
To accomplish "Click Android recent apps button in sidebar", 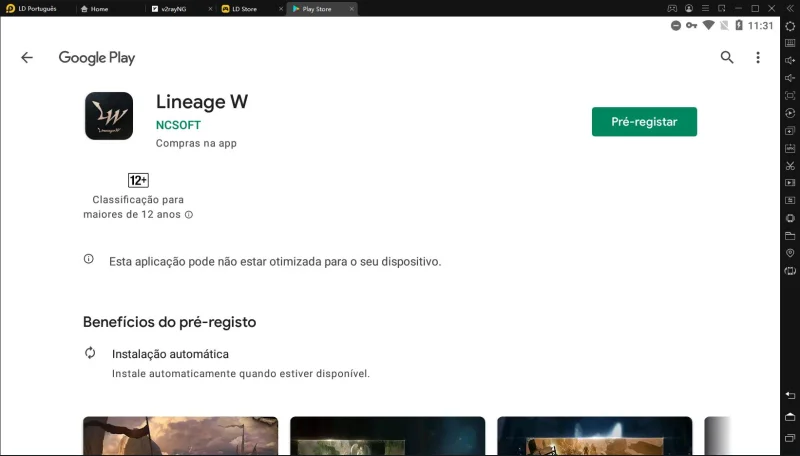I will coord(790,438).
